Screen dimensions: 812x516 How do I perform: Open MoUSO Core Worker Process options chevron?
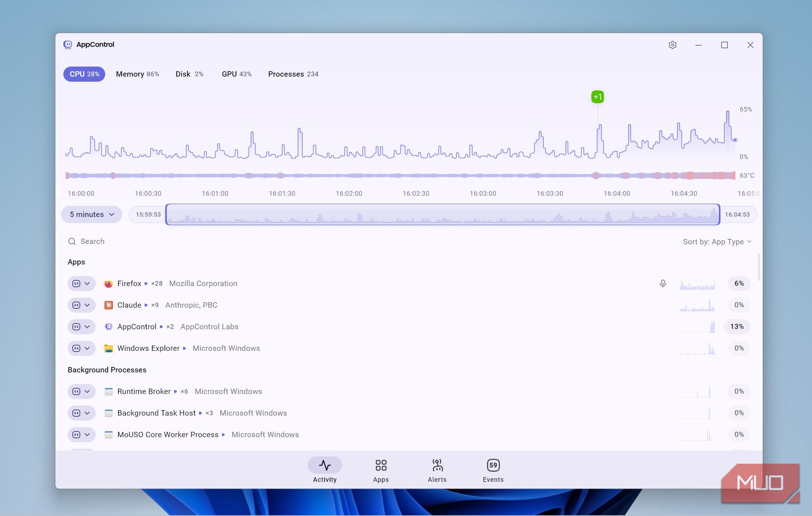(87, 435)
